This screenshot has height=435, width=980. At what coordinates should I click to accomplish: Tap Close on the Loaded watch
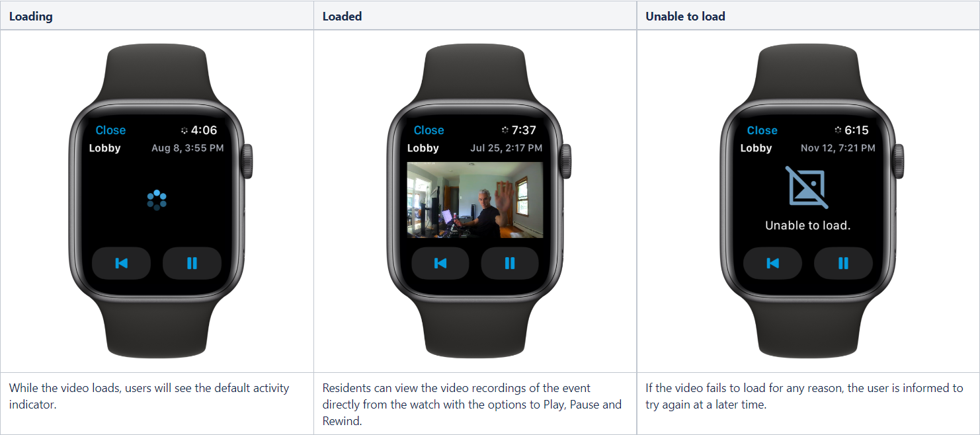click(429, 130)
